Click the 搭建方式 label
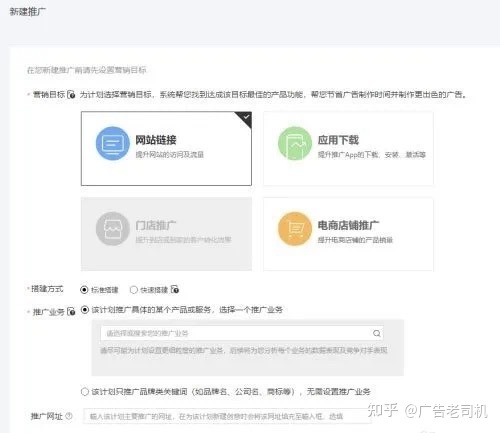 point(47,289)
